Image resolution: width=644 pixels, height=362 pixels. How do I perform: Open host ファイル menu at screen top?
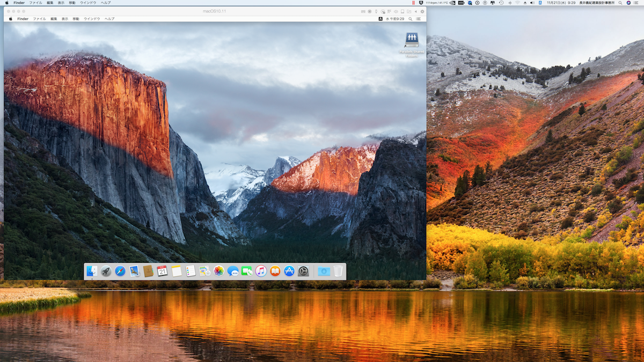coord(36,3)
